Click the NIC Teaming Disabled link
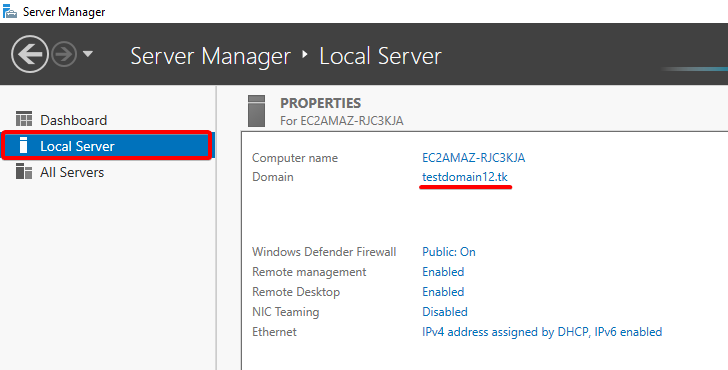 pos(445,312)
